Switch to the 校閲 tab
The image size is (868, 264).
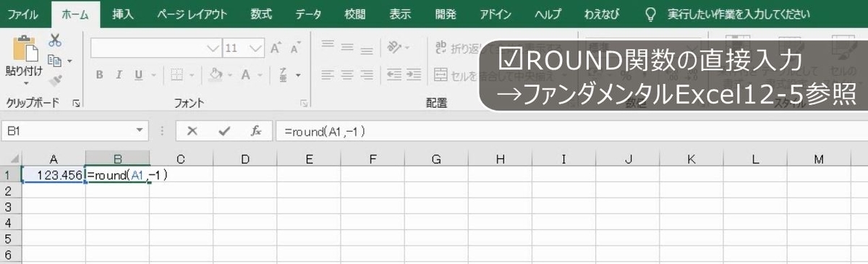(x=355, y=14)
